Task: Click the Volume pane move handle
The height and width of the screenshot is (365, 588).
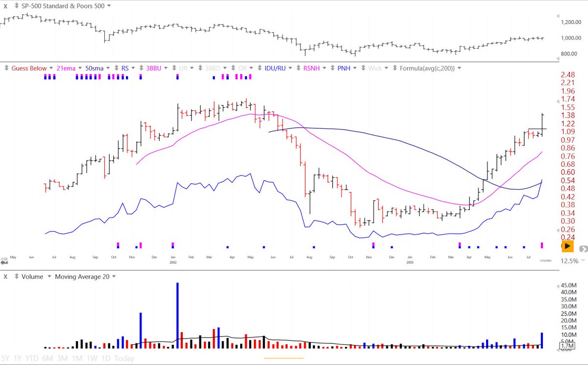Action: [x=18, y=276]
